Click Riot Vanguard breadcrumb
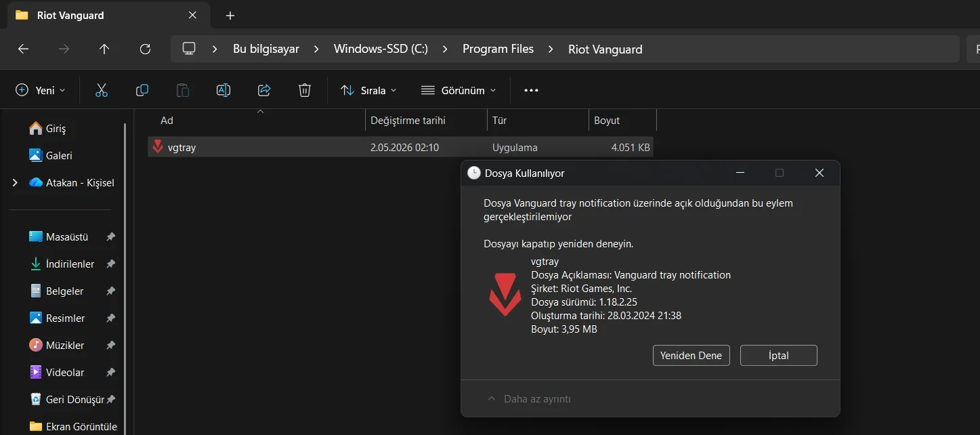The width and height of the screenshot is (980, 435). 605,49
